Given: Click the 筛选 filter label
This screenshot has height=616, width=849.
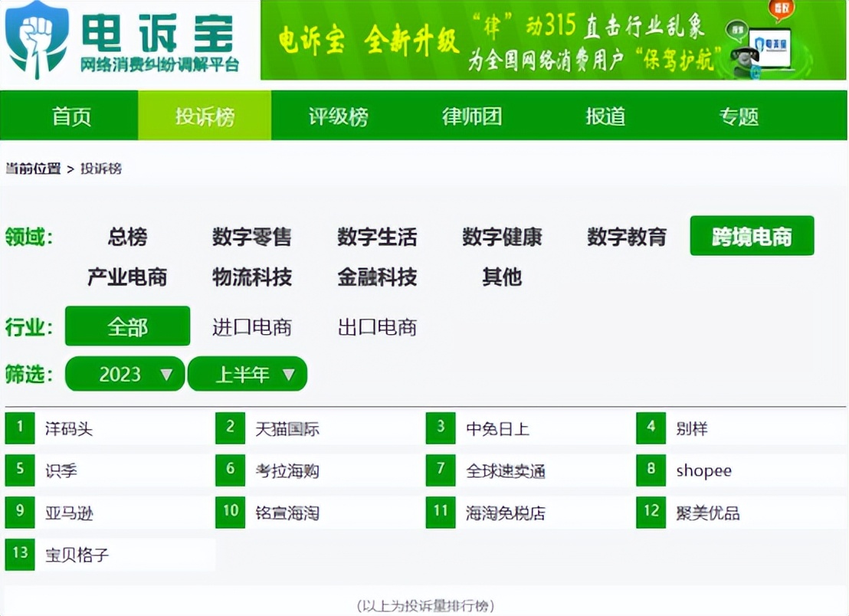Looking at the screenshot, I should pos(28,373).
